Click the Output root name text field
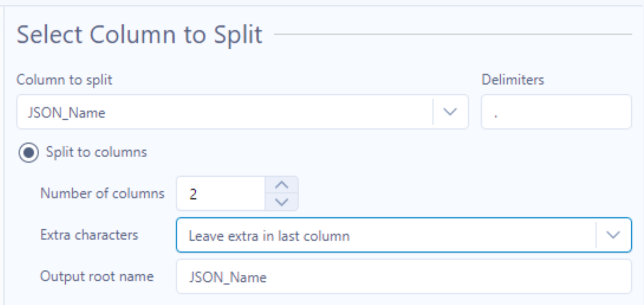 pos(403,277)
